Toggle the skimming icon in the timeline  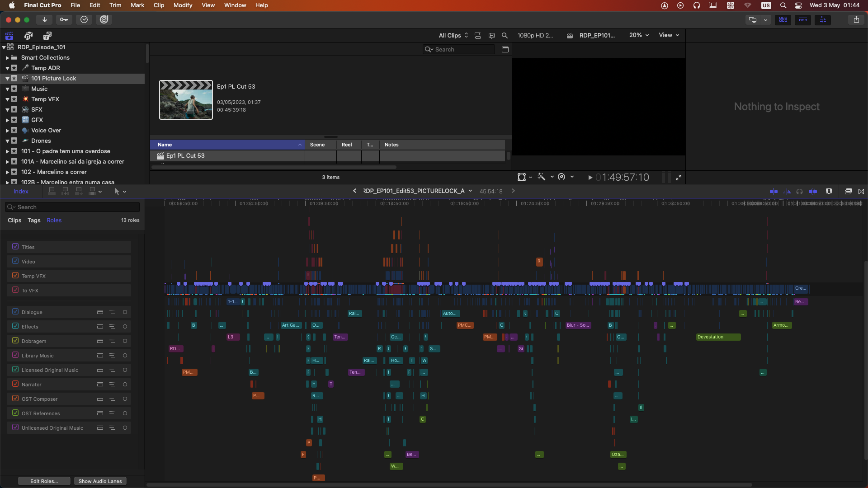pos(774,192)
